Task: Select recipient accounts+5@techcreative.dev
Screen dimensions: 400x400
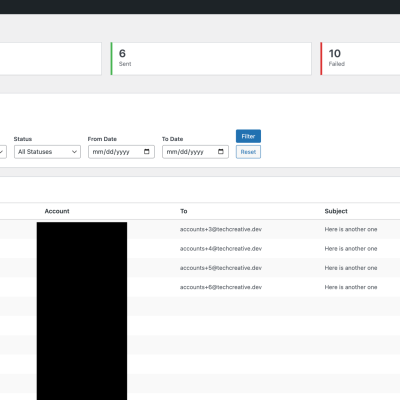Action: pos(221,268)
